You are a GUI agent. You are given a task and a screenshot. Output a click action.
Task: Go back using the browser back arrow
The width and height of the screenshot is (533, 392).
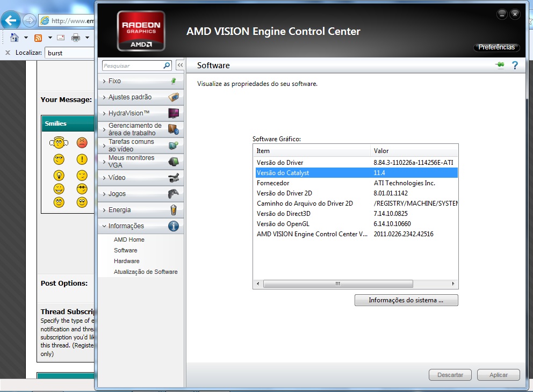[11, 20]
